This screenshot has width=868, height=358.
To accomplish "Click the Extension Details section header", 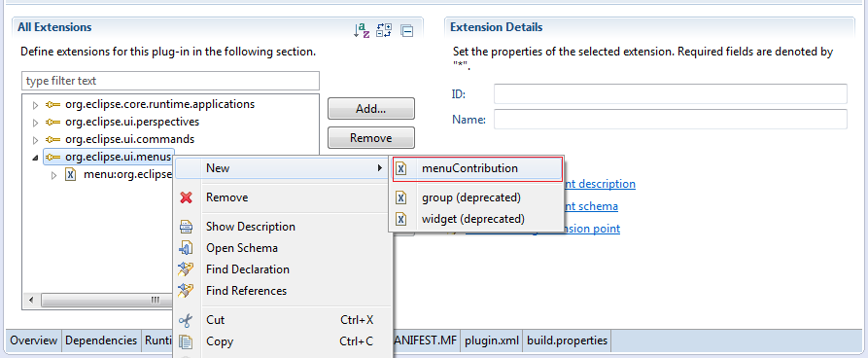I will tap(496, 27).
